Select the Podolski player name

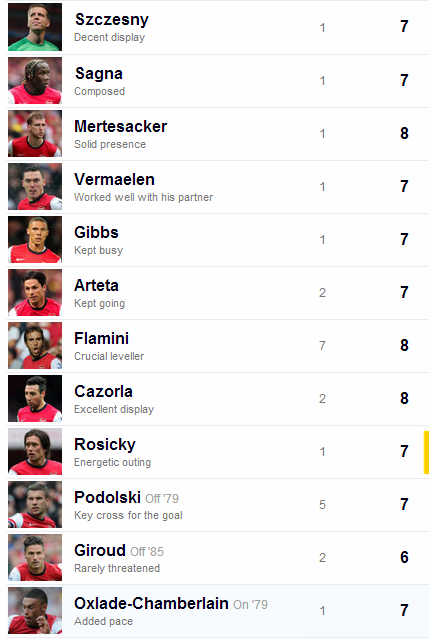point(108,497)
